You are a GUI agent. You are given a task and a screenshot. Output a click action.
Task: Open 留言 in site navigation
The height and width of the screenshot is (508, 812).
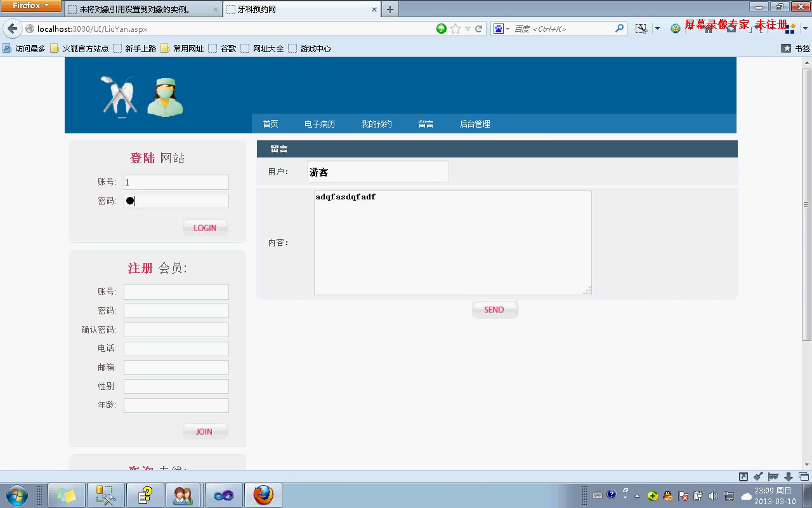[x=426, y=124]
